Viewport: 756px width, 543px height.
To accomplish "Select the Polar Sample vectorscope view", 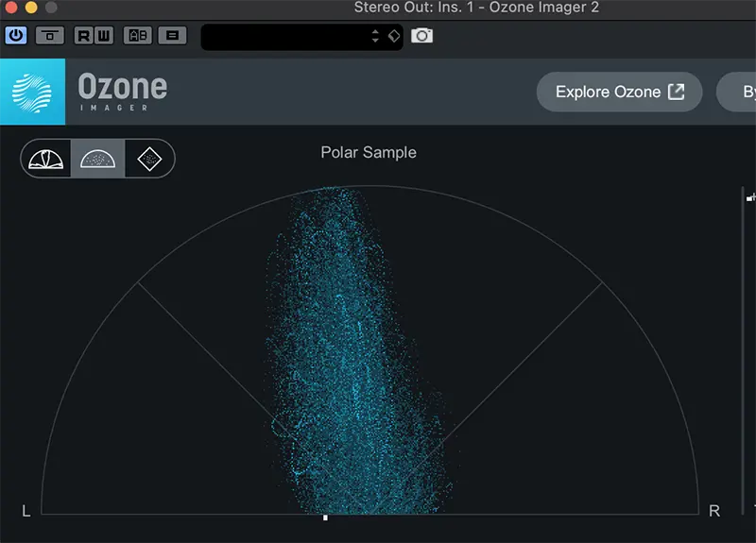I will pos(98,159).
